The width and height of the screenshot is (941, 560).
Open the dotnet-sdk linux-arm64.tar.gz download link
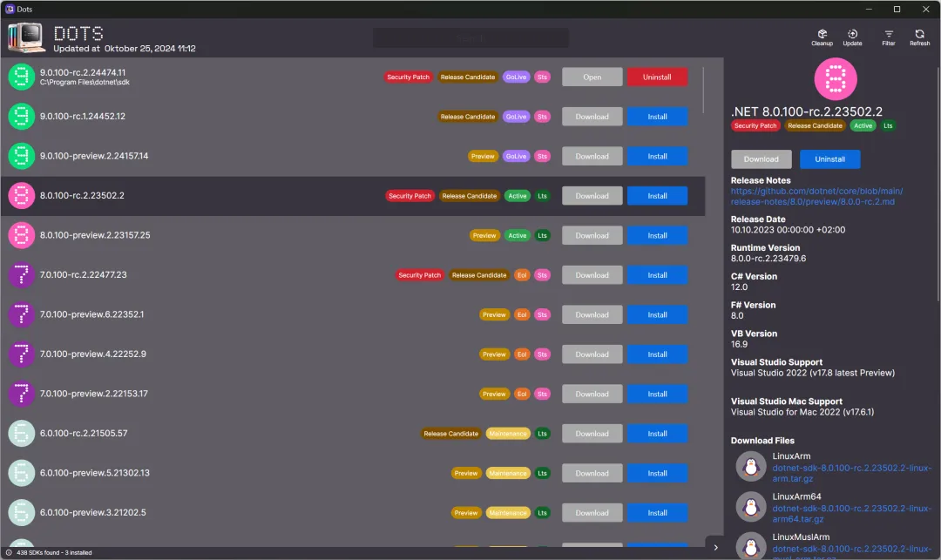pos(851,513)
